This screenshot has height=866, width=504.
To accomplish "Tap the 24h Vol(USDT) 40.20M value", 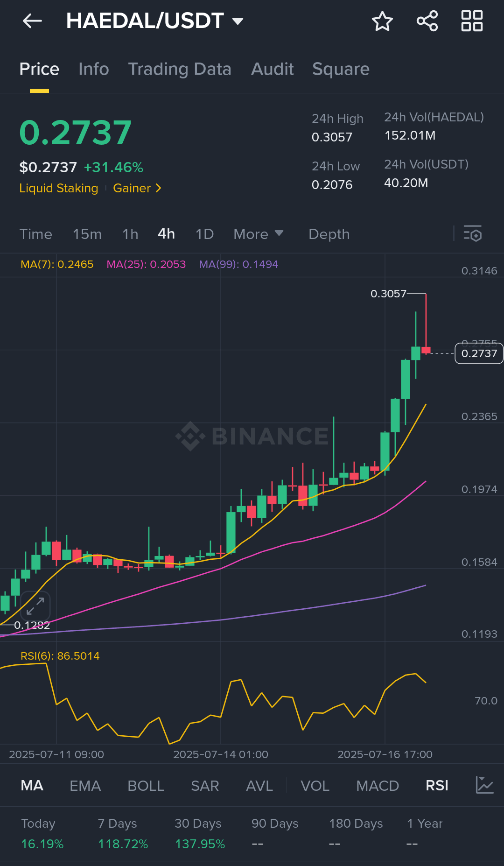I will pyautogui.click(x=406, y=183).
